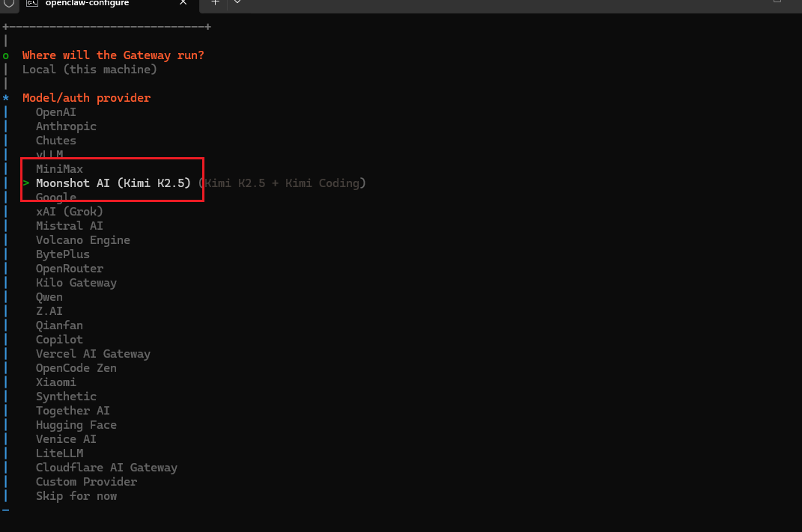
Task: Open the new tab profiles dropdown
Action: coord(237,2)
